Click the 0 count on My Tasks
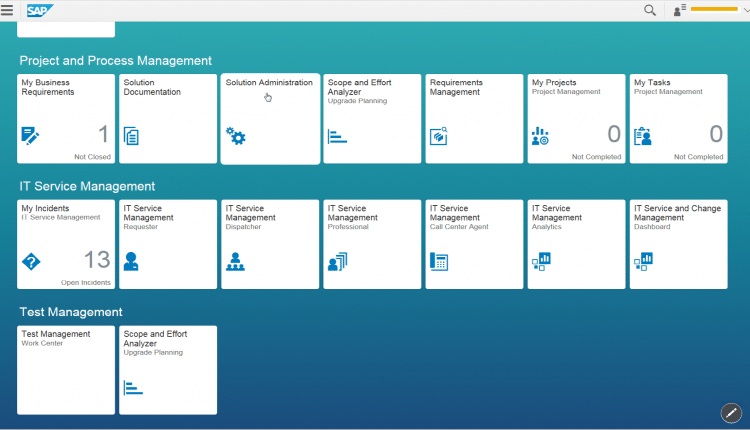Image resolution: width=750 pixels, height=430 pixels. (x=716, y=134)
